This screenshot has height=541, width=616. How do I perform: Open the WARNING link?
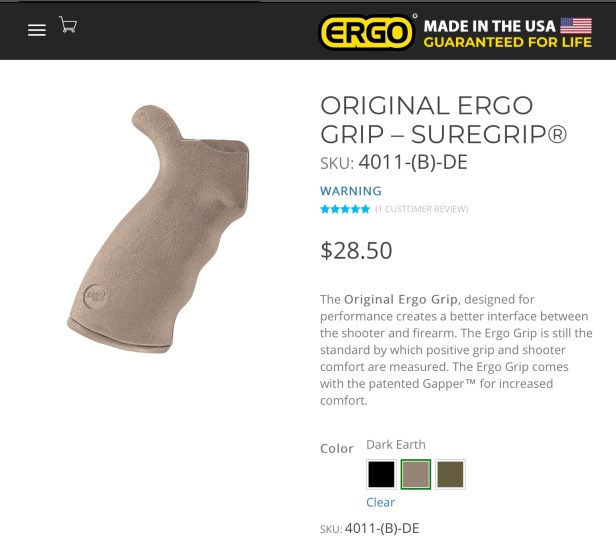(x=350, y=191)
